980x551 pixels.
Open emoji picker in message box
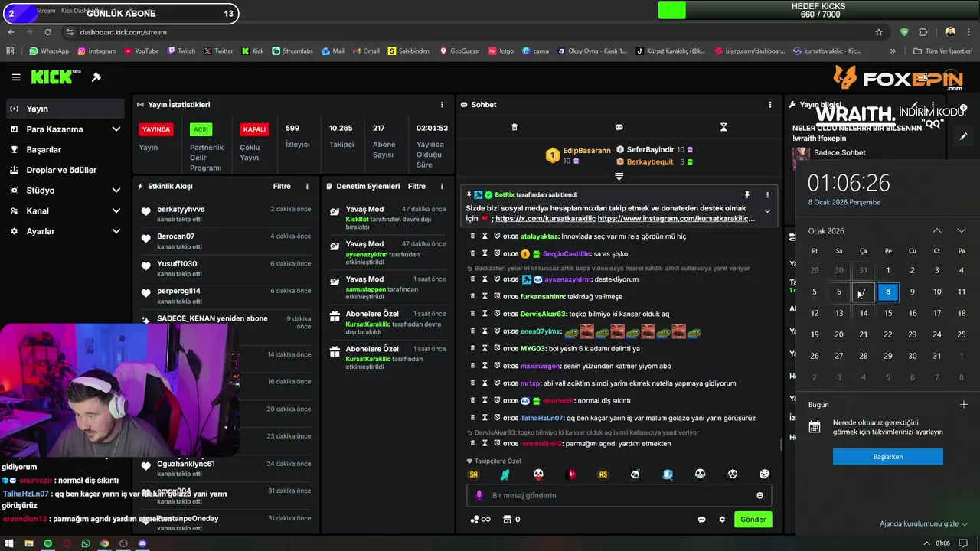(759, 495)
